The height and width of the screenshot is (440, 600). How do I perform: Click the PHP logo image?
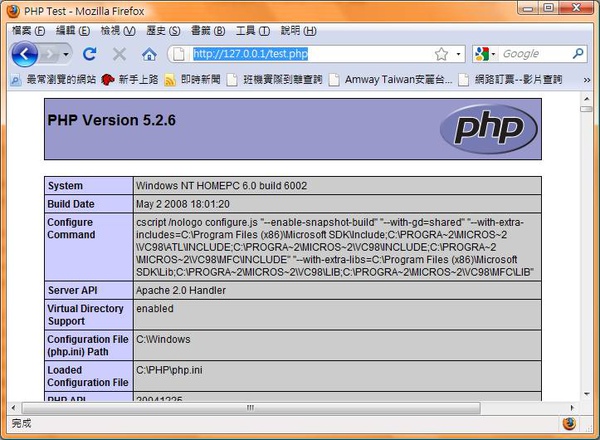(489, 129)
